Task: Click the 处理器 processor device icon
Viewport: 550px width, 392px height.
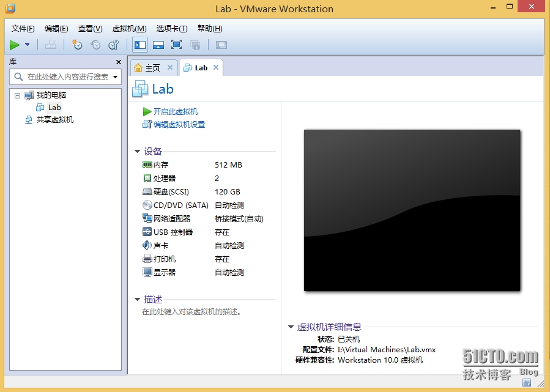Action: [x=147, y=178]
